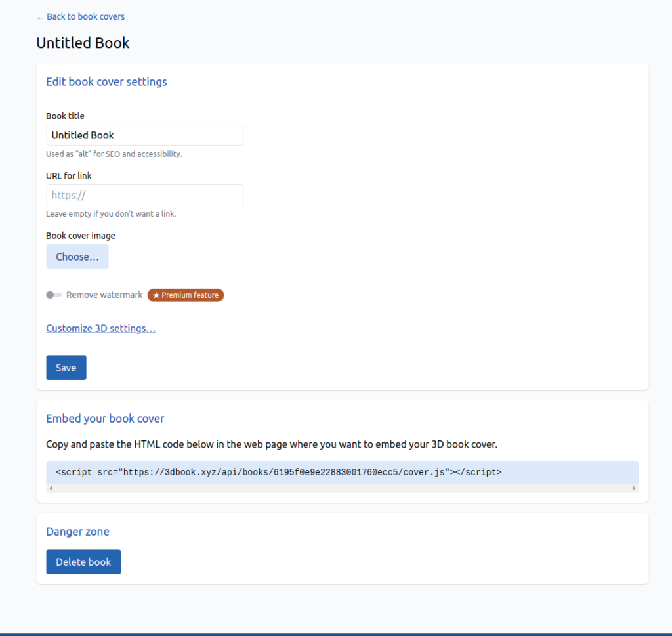672x636 pixels.
Task: Toggle the Remove watermark switch
Action: [x=54, y=295]
